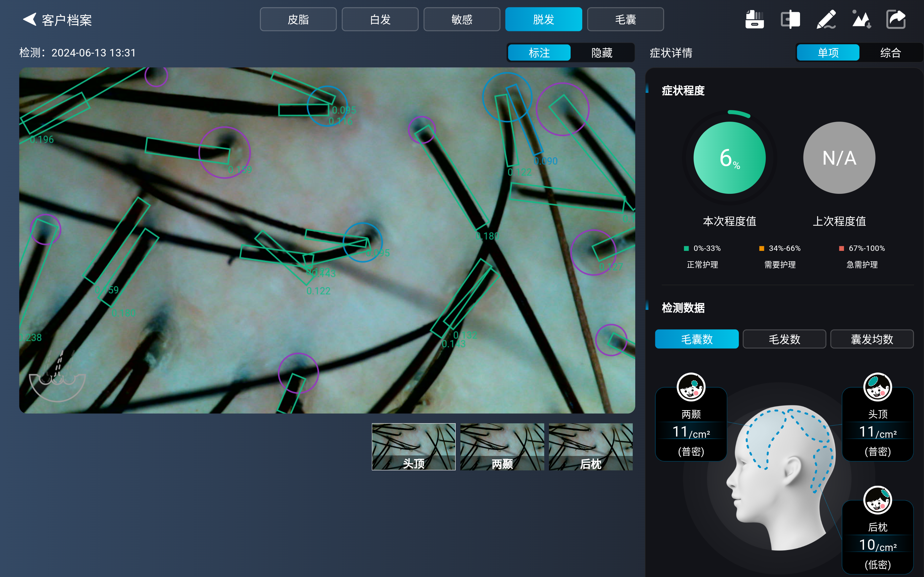Click the before-after compare icon
The height and width of the screenshot is (577, 924).
coord(790,19)
